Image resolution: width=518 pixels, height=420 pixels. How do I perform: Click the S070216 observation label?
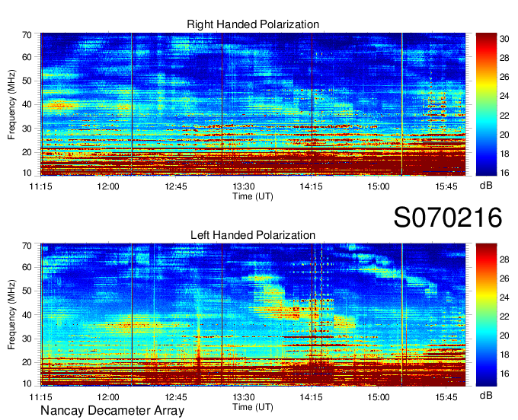point(448,218)
